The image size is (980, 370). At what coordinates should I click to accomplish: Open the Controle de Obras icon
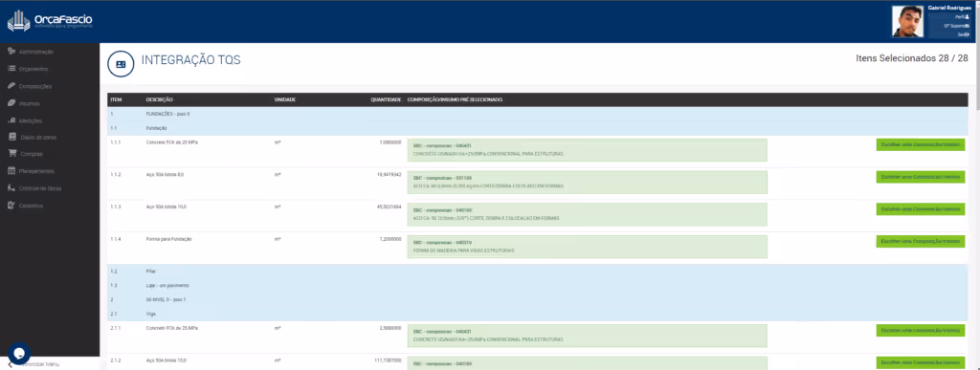(x=11, y=187)
